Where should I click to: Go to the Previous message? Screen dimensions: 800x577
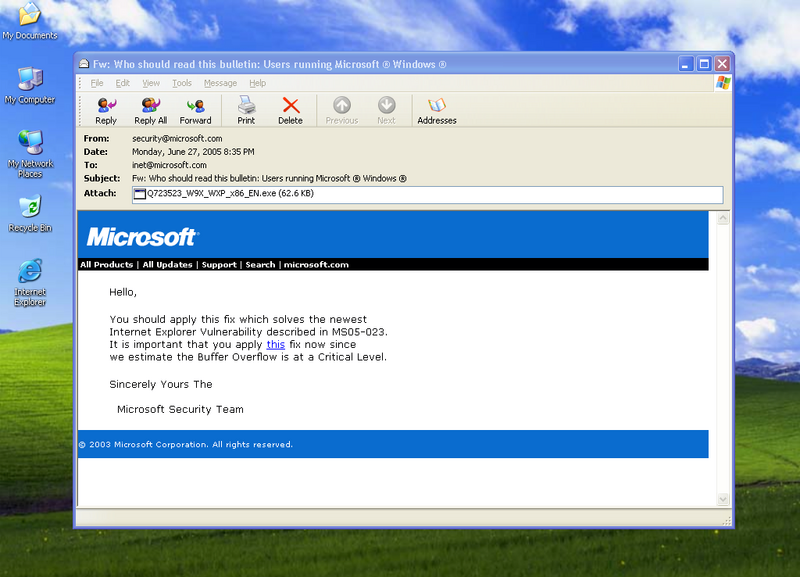(x=342, y=111)
